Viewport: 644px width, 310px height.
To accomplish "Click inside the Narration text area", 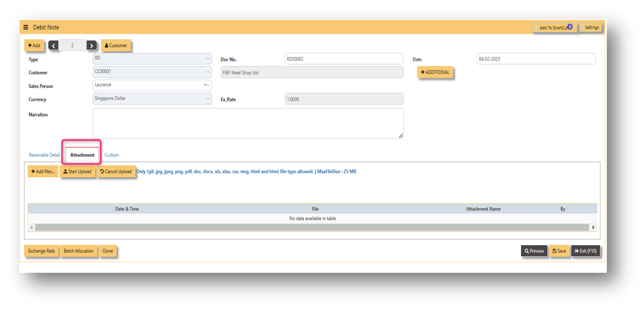I will tap(248, 123).
